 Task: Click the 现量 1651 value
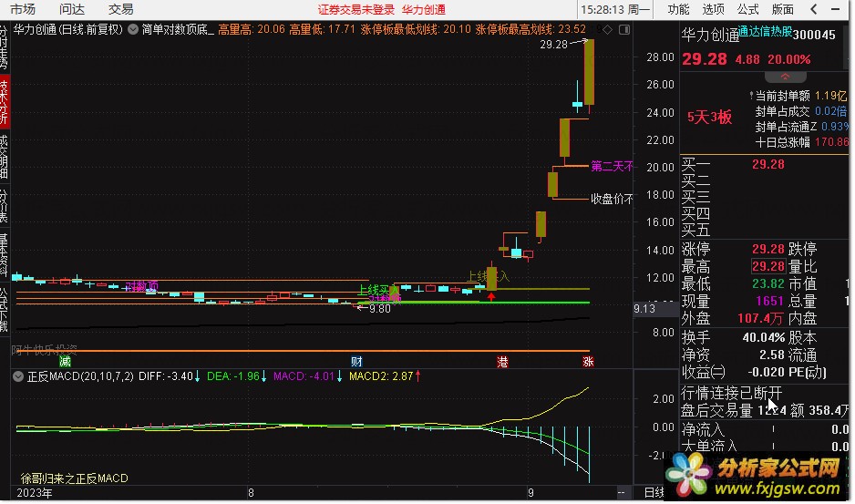pos(769,301)
